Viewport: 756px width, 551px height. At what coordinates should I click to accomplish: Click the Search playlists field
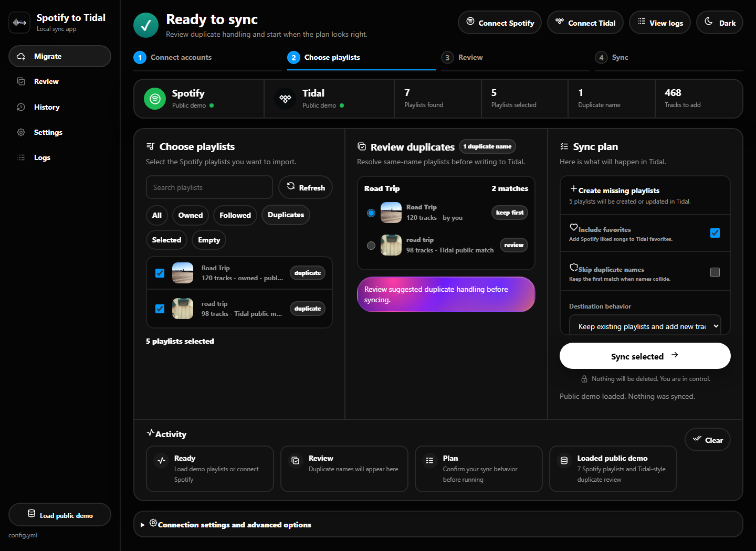[209, 187]
